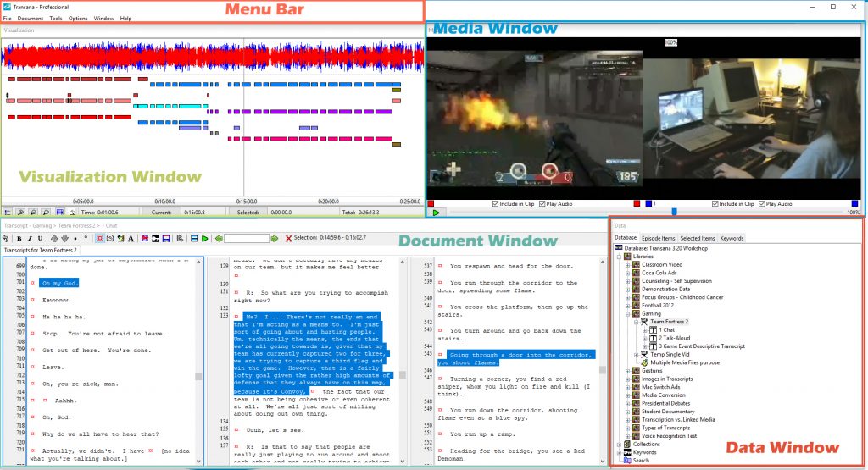Click the red X clear selection icon

click(288, 239)
